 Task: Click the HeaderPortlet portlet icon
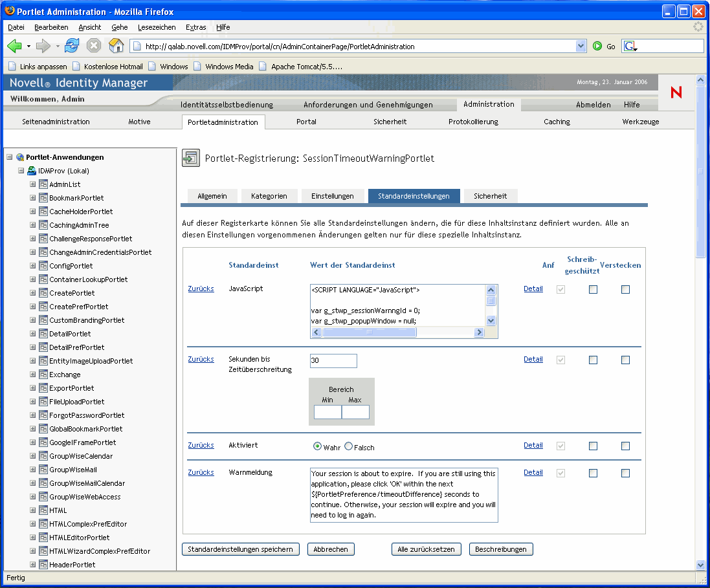tap(43, 565)
